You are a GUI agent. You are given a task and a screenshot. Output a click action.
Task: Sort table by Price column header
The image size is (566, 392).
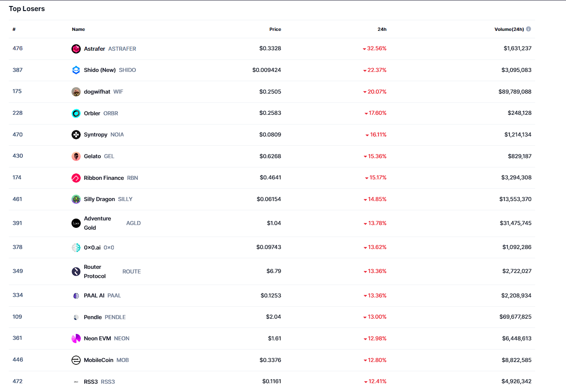point(275,30)
